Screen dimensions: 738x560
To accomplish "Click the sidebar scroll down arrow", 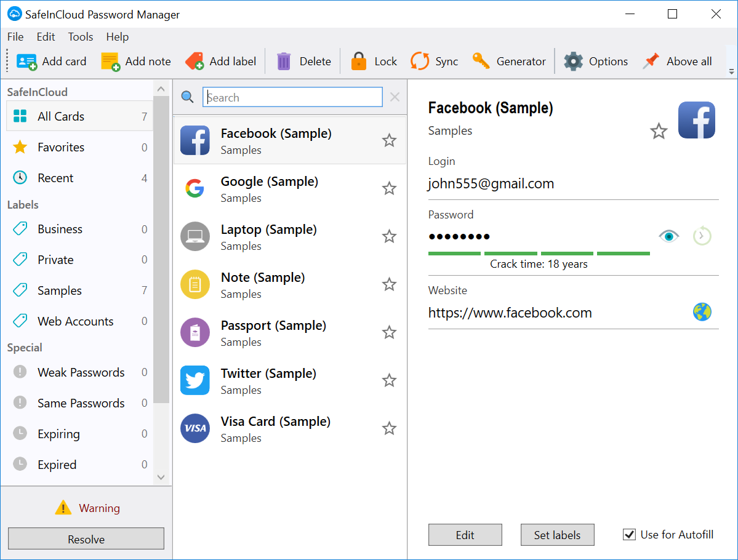I will click(161, 477).
